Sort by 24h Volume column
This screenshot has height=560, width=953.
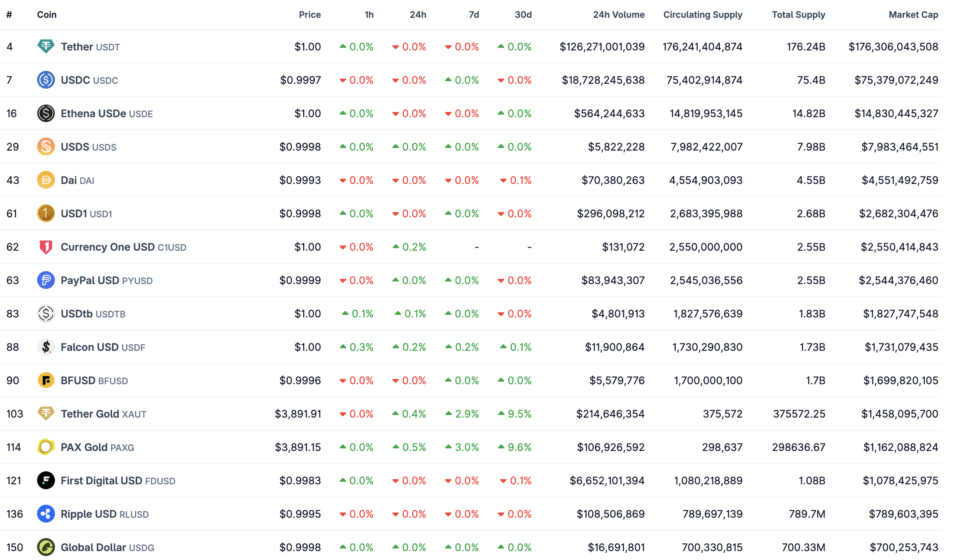coord(618,14)
